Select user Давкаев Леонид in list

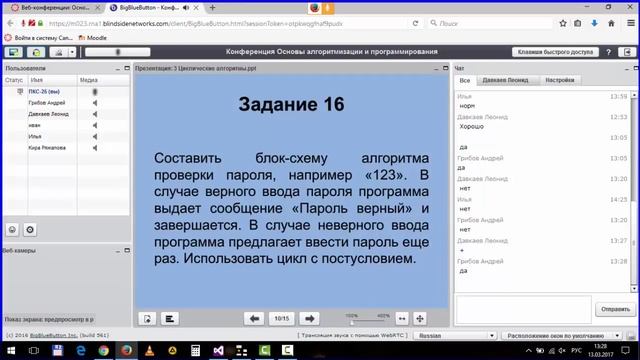click(x=48, y=114)
